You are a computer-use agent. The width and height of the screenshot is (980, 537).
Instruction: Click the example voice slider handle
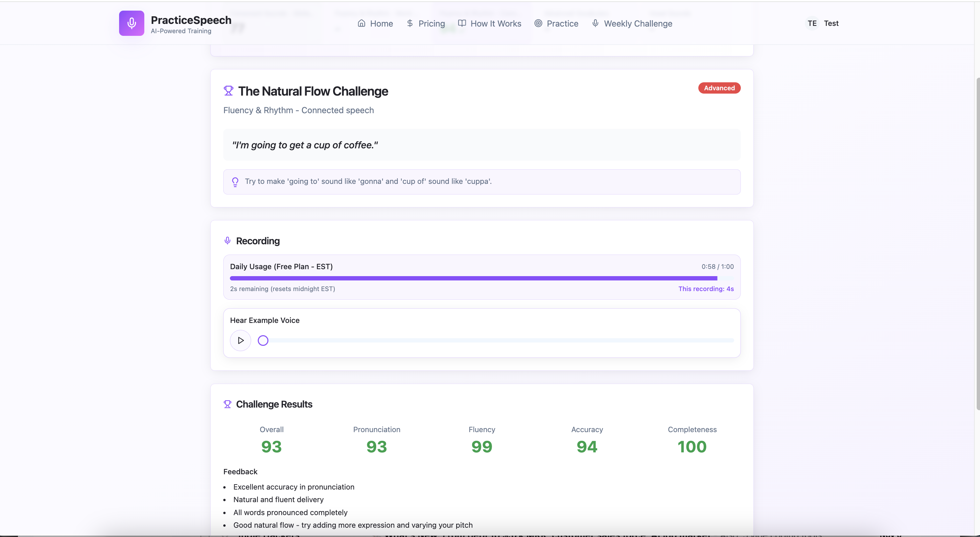pyautogui.click(x=263, y=340)
